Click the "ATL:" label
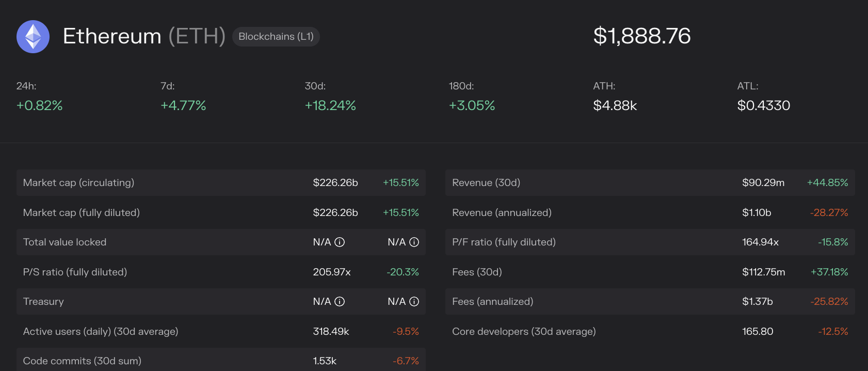This screenshot has height=371, width=868. coord(748,86)
